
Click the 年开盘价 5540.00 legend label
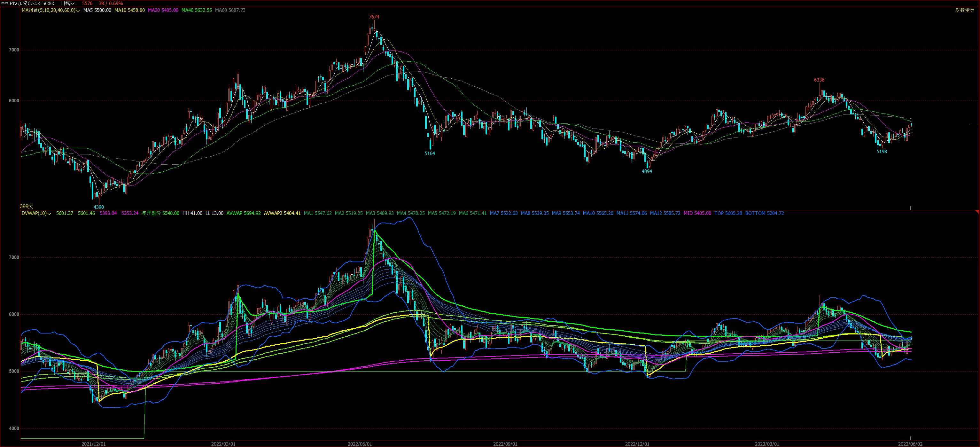(x=160, y=213)
